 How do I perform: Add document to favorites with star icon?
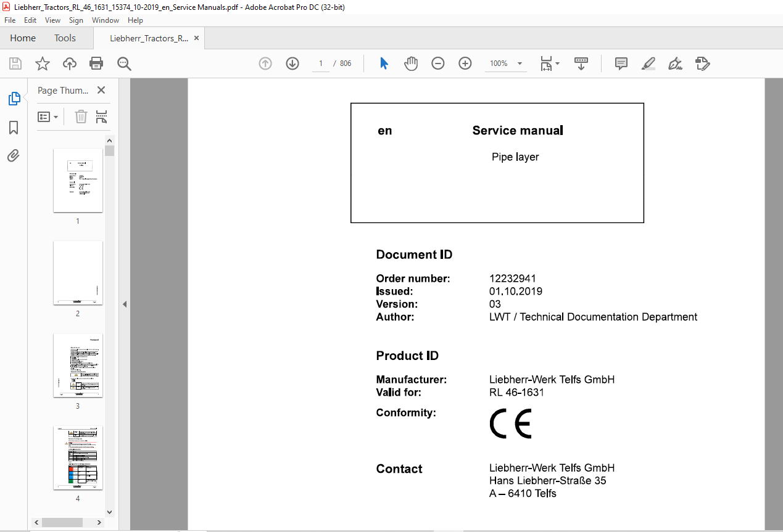point(42,63)
